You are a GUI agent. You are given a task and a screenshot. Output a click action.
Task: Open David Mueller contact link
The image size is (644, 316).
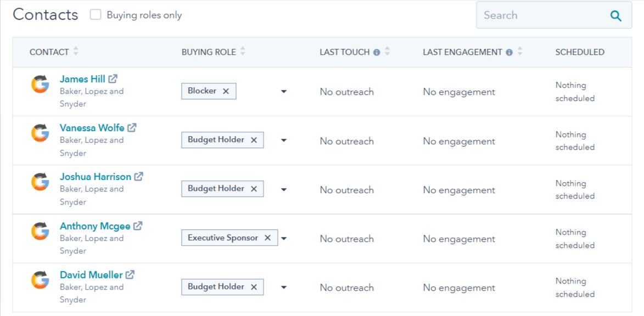pos(91,274)
